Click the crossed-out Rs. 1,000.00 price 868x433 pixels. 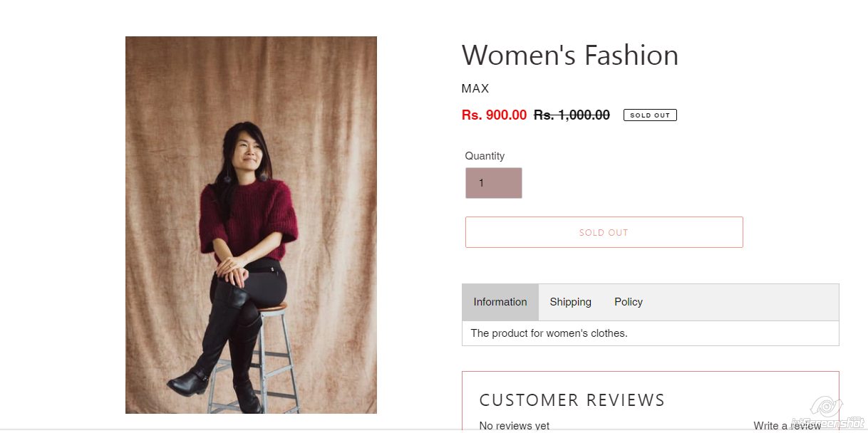(x=572, y=115)
